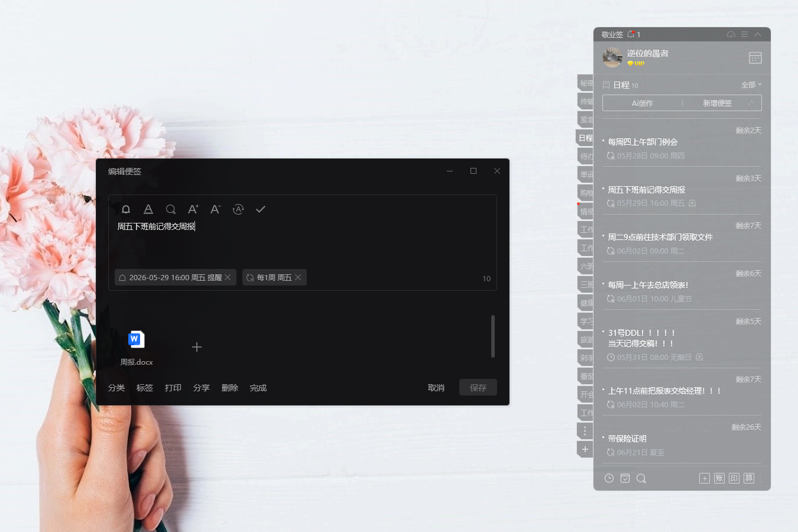Click attachment icon on 05月31日 08:00 无烟日 row

699,357
